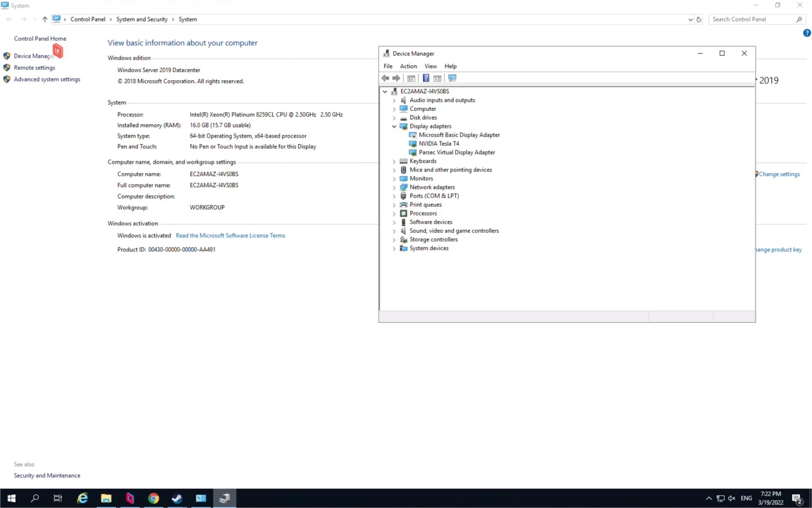The height and width of the screenshot is (508, 812).
Task: Open the Action Center notification icon
Action: click(x=797, y=498)
